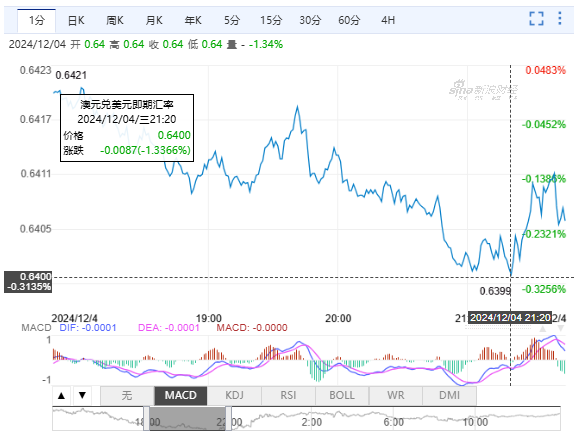This screenshot has height=440, width=585.
Task: Click the -1.34% change value in header
Action: 266,44
